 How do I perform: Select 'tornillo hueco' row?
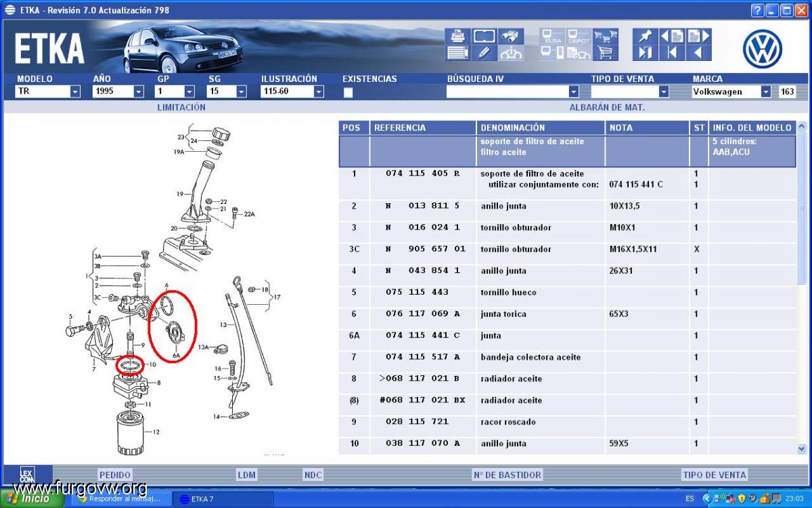click(567, 293)
